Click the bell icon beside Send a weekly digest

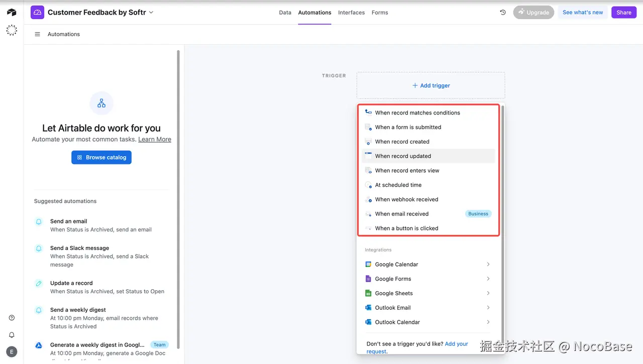pos(39,310)
